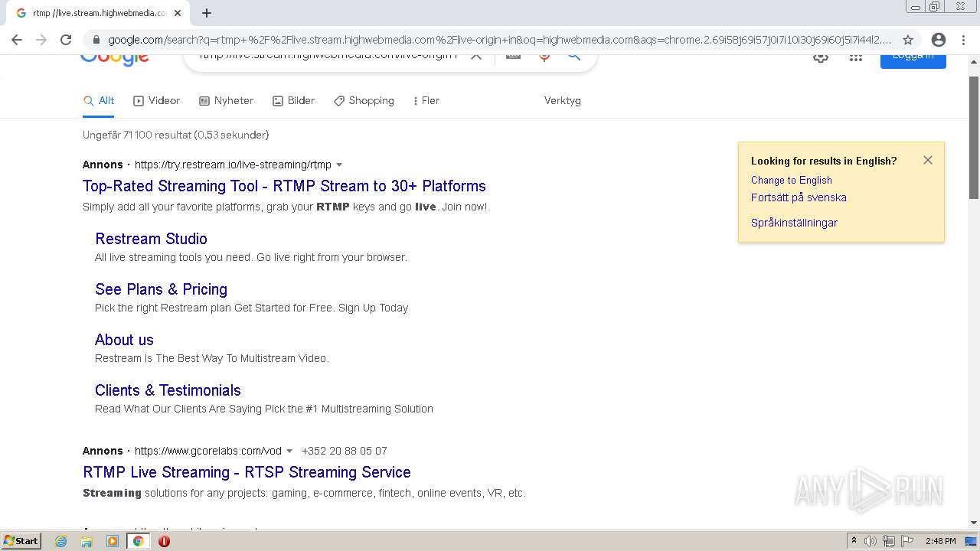Viewport: 980px width, 551px height.
Task: Click the Google logo
Action: click(x=114, y=59)
